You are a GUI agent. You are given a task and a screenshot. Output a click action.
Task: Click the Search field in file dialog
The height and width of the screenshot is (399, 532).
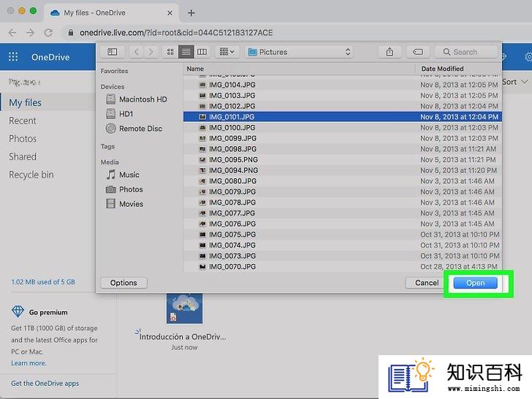coord(465,52)
